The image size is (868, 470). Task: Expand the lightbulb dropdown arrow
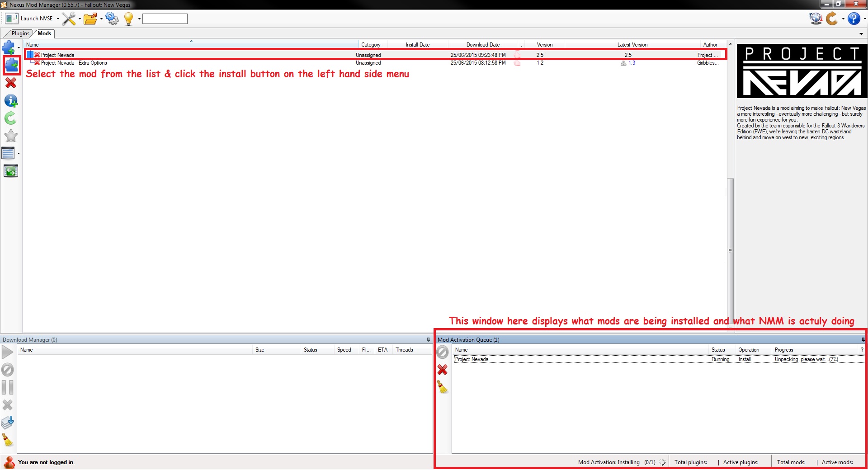(x=139, y=19)
